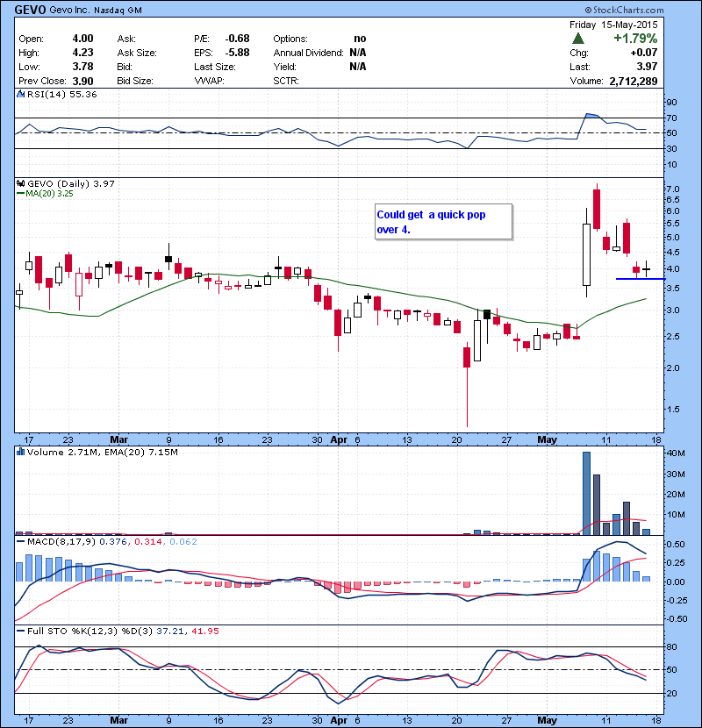This screenshot has height=728, width=702.
Task: Click the Annual Dividend N/A value
Action: (358, 53)
